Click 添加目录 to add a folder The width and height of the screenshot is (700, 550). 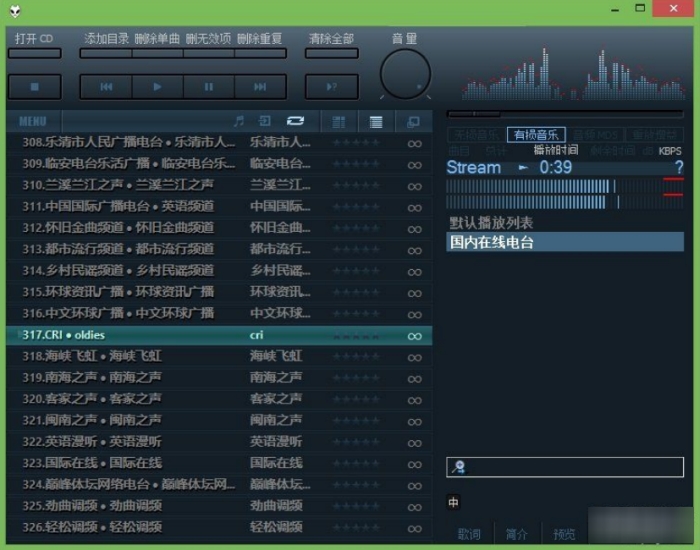[x=106, y=53]
